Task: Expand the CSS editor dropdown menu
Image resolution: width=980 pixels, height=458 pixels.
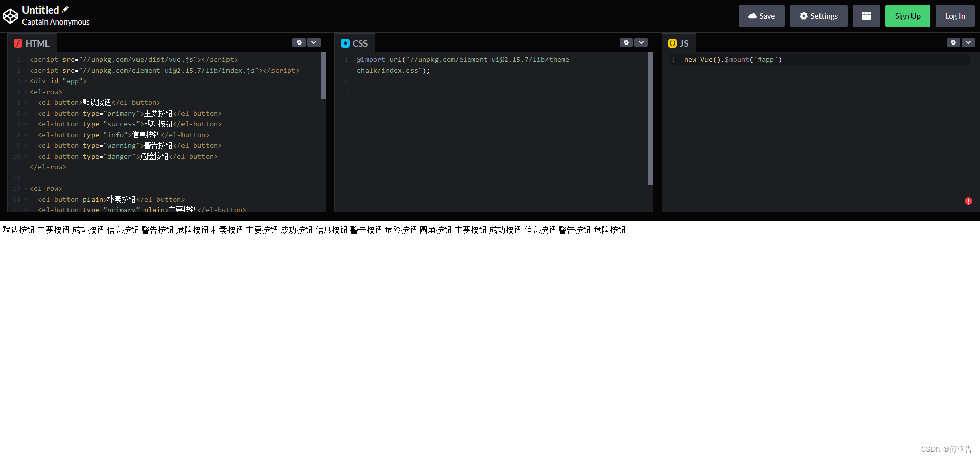Action: point(641,42)
